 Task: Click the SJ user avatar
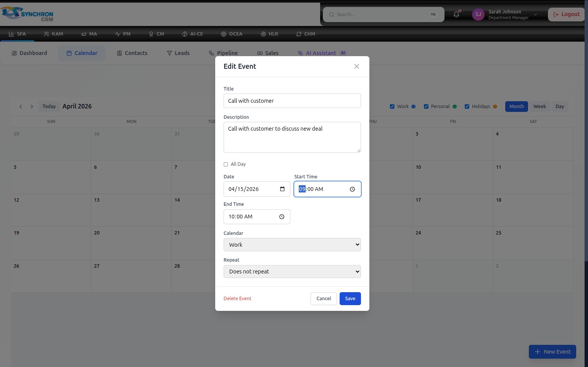coord(478,15)
